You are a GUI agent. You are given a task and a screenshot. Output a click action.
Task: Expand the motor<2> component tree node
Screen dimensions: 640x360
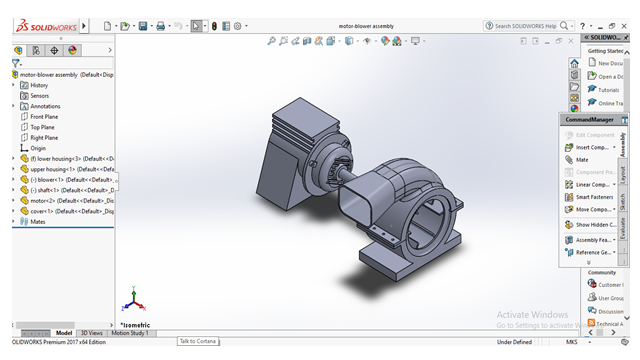click(x=13, y=200)
